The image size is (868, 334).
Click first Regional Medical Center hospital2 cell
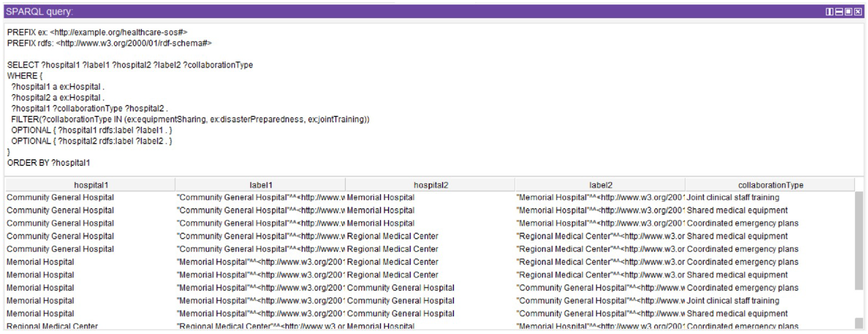coord(392,236)
